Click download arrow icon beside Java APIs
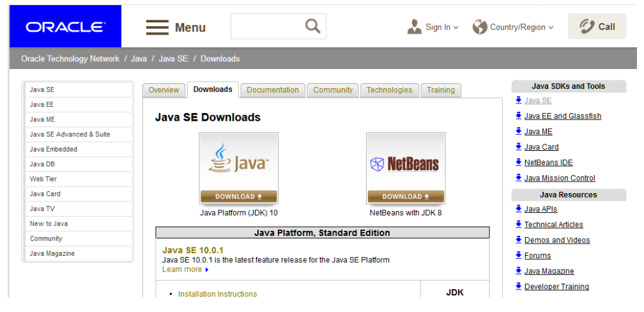 coord(518,208)
